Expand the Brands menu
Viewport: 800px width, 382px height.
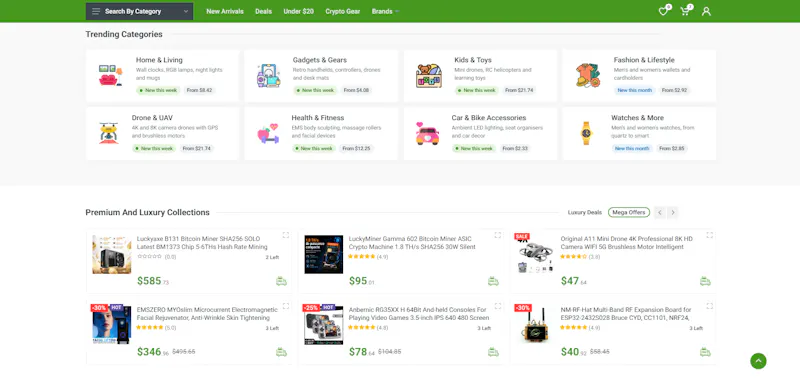tap(385, 11)
